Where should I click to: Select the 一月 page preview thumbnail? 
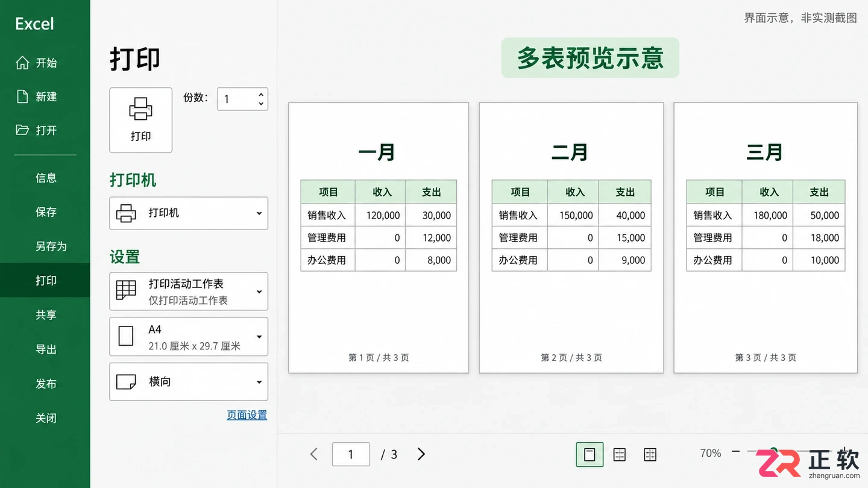(x=379, y=238)
